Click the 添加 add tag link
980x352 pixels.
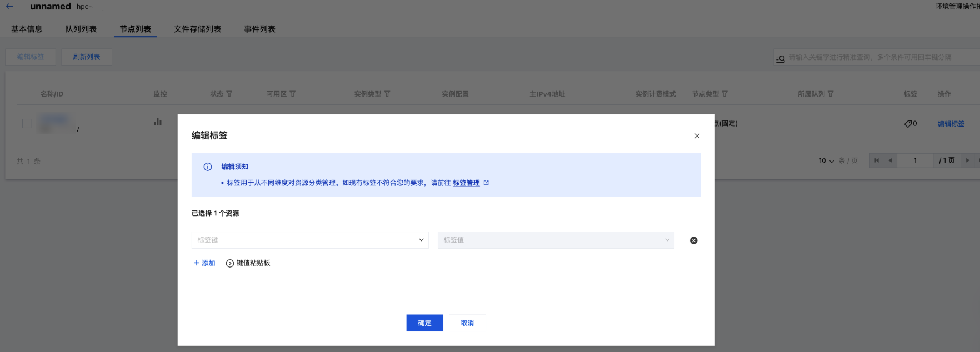click(x=204, y=263)
